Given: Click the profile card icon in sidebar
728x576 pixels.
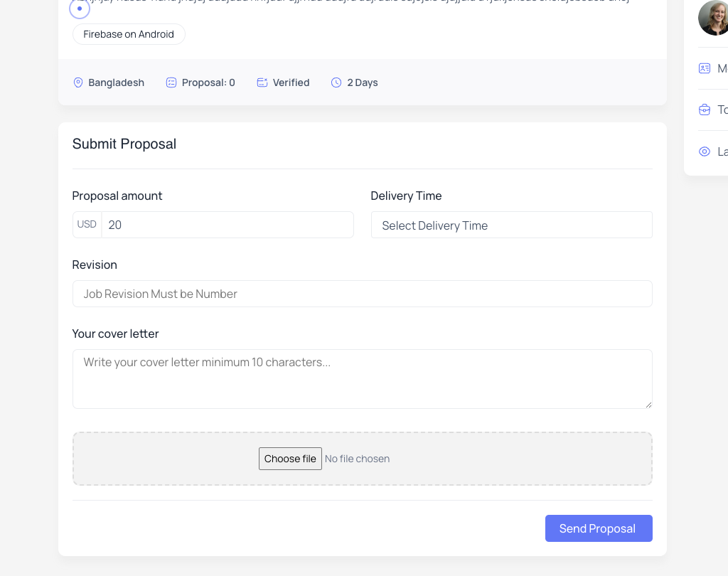Looking at the screenshot, I should point(705,68).
